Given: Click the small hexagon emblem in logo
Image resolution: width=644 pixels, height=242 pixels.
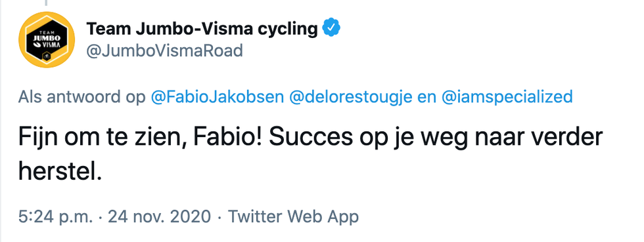Looking at the screenshot, I should click(47, 56).
